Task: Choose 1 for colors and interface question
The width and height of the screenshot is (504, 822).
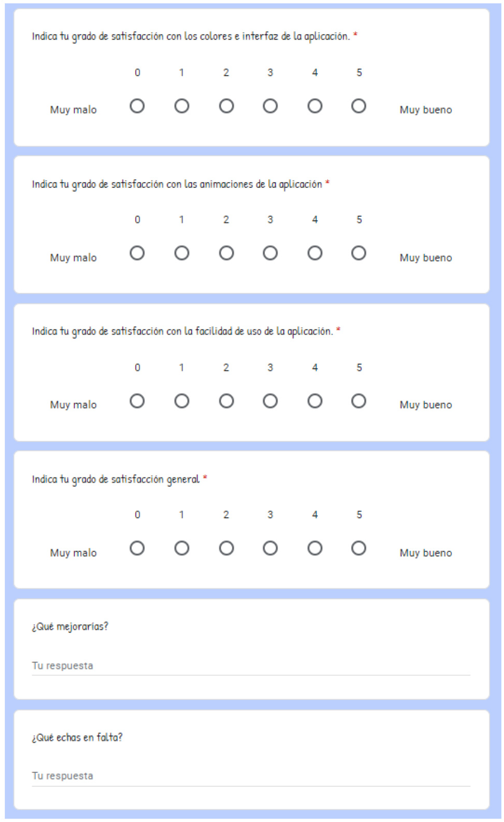Action: [182, 106]
